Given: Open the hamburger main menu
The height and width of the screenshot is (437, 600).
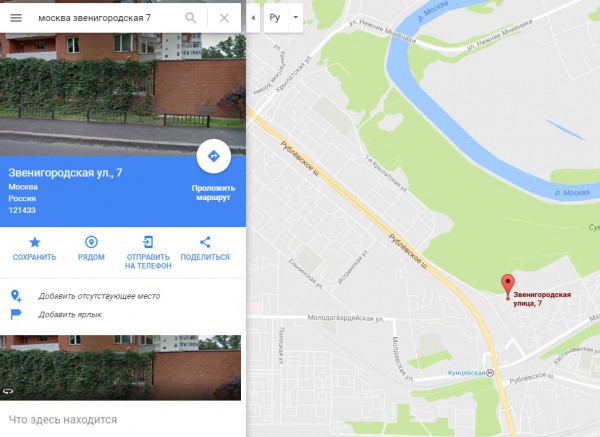Looking at the screenshot, I should pyautogui.click(x=16, y=18).
